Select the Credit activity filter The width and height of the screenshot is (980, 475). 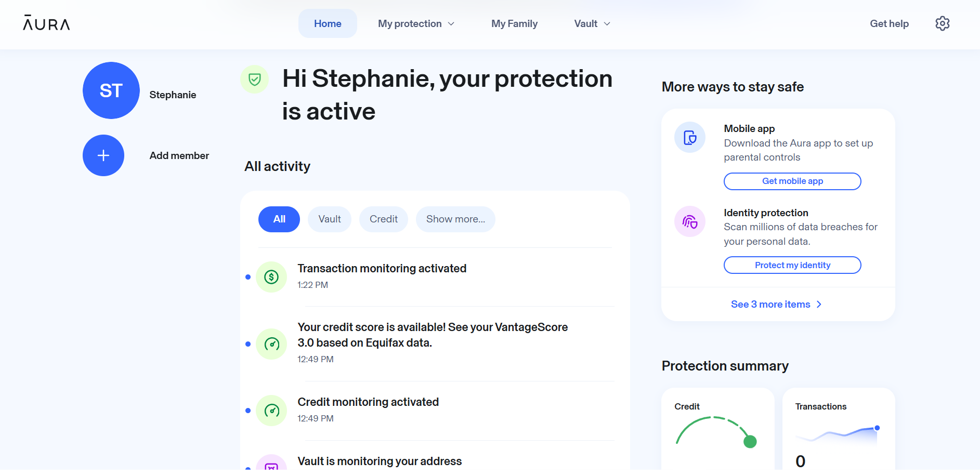tap(383, 219)
